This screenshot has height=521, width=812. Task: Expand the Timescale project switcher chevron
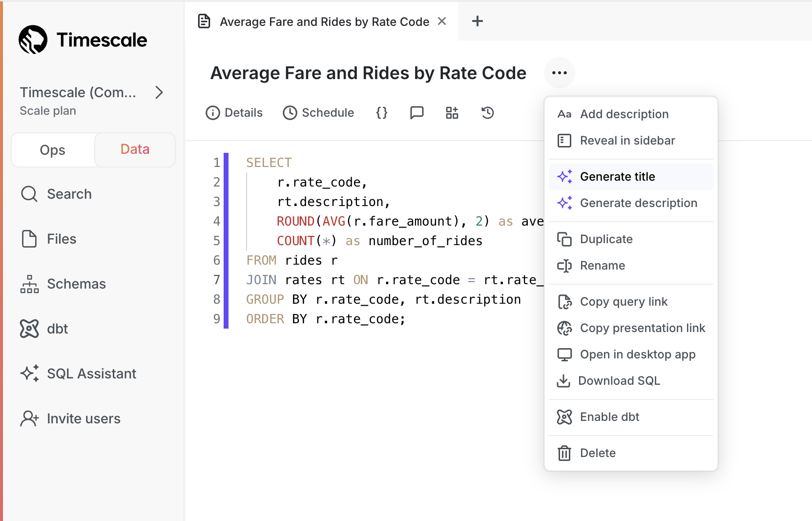[159, 92]
